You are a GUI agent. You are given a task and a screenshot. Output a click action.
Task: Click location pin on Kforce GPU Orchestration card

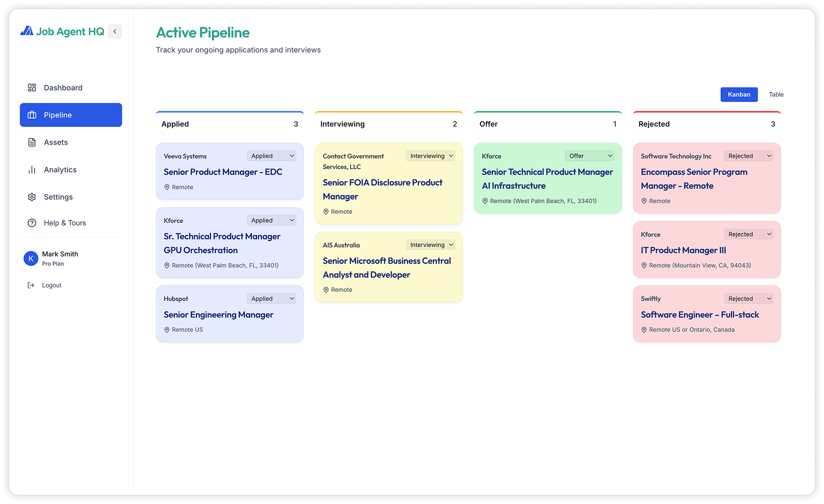[x=167, y=266]
